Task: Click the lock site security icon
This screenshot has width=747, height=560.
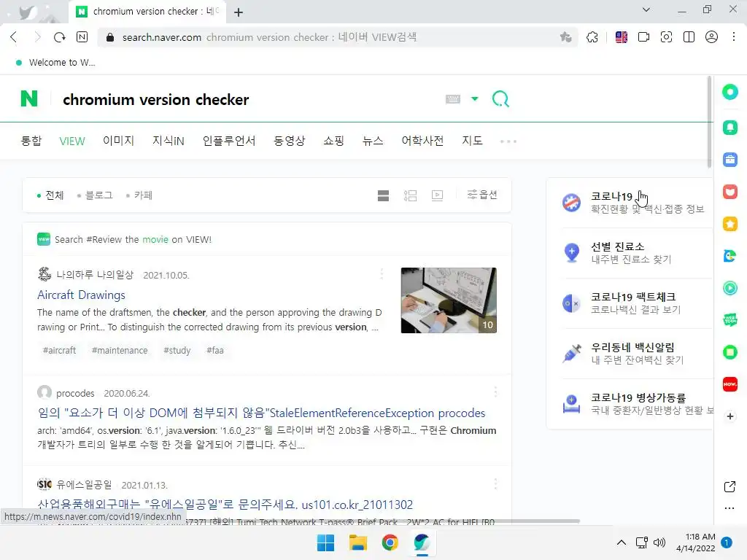Action: (x=110, y=37)
